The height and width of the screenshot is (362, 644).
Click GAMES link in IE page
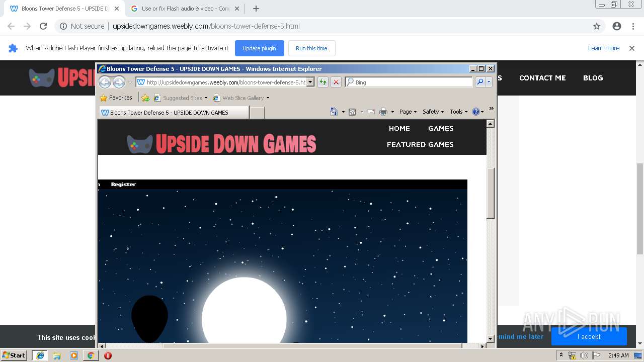(441, 129)
